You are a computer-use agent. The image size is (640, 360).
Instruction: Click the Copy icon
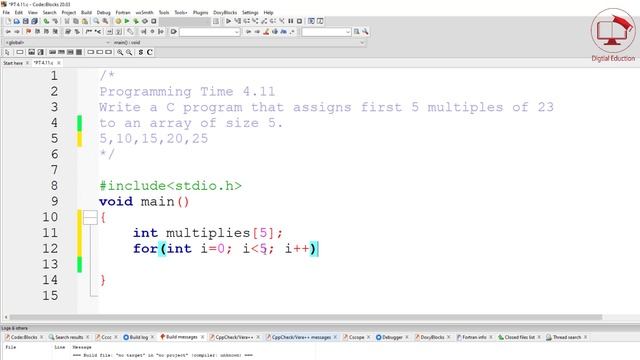pyautogui.click(x=76, y=21)
